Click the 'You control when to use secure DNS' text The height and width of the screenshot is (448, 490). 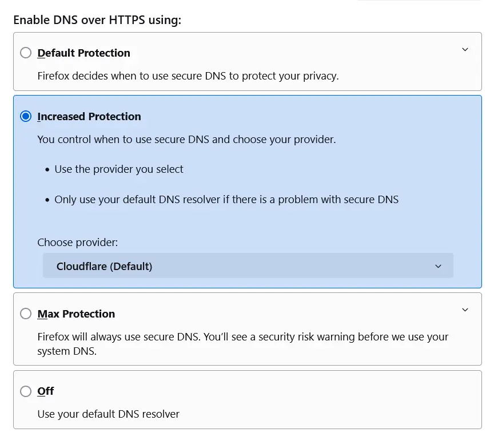pyautogui.click(x=186, y=139)
